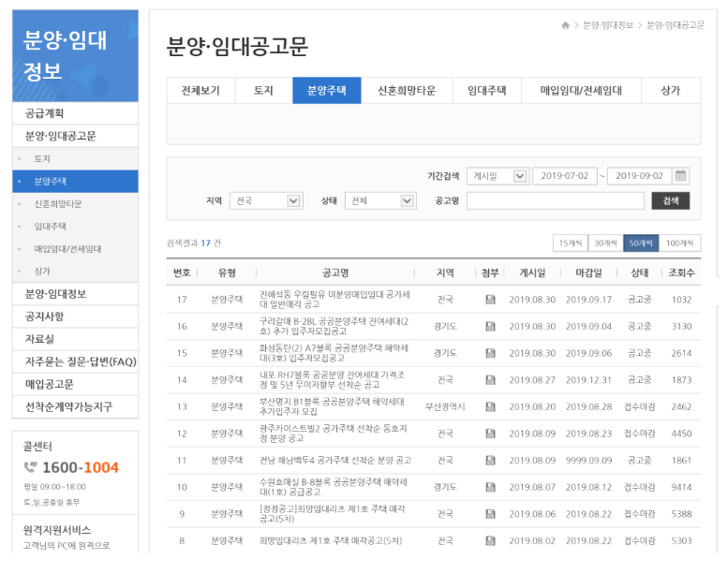
Task: Open 분양·임대공고문 in the sidebar menu
Action: tap(75, 136)
